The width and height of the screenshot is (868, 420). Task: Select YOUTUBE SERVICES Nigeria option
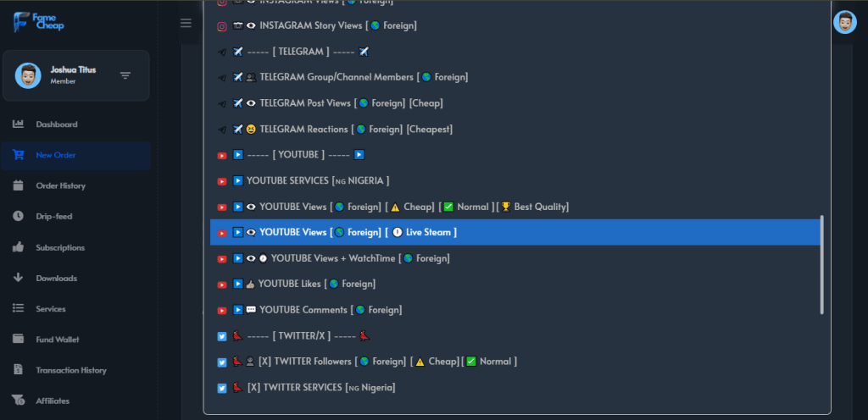click(515, 180)
